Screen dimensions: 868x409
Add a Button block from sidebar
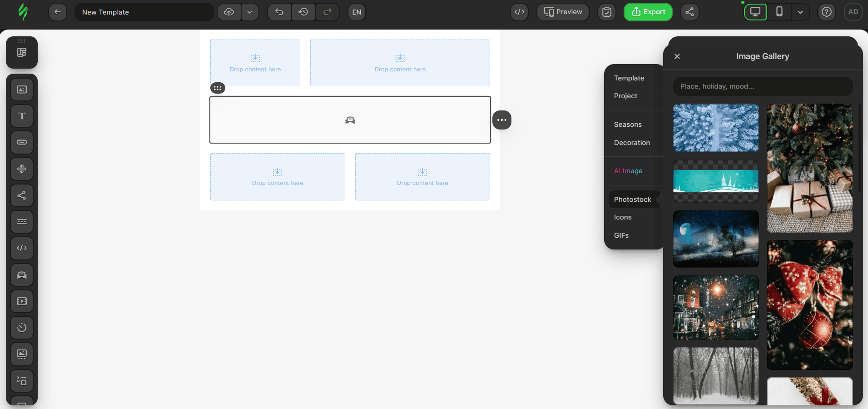pyautogui.click(x=22, y=142)
